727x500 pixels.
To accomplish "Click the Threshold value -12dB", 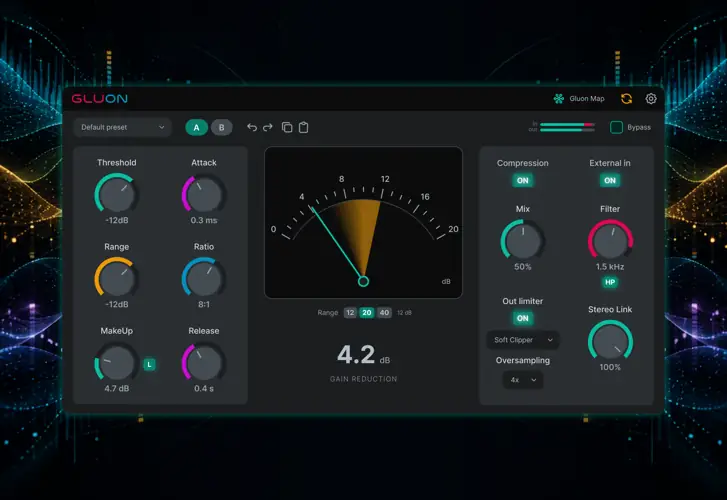I will pyautogui.click(x=116, y=220).
